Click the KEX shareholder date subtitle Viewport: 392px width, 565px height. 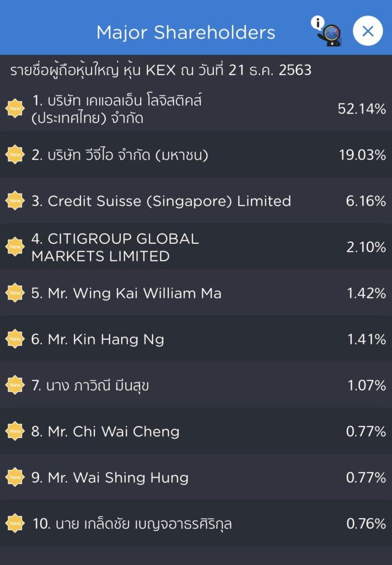[x=160, y=71]
